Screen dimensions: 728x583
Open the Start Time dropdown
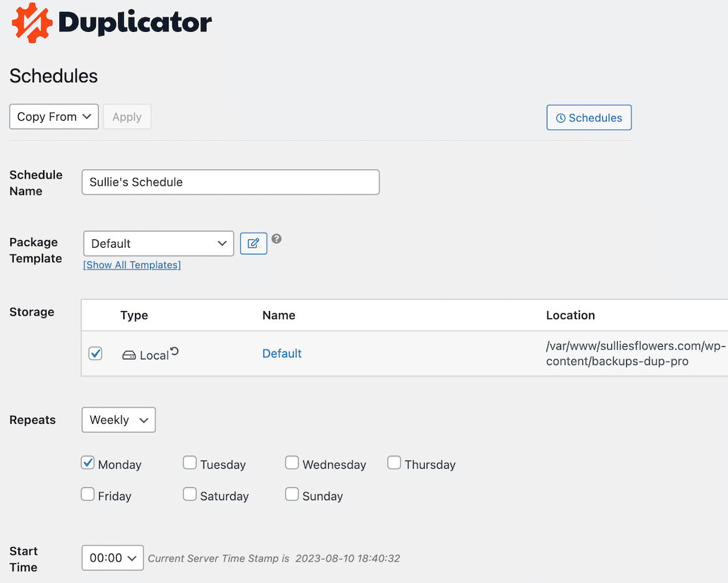pyautogui.click(x=113, y=558)
